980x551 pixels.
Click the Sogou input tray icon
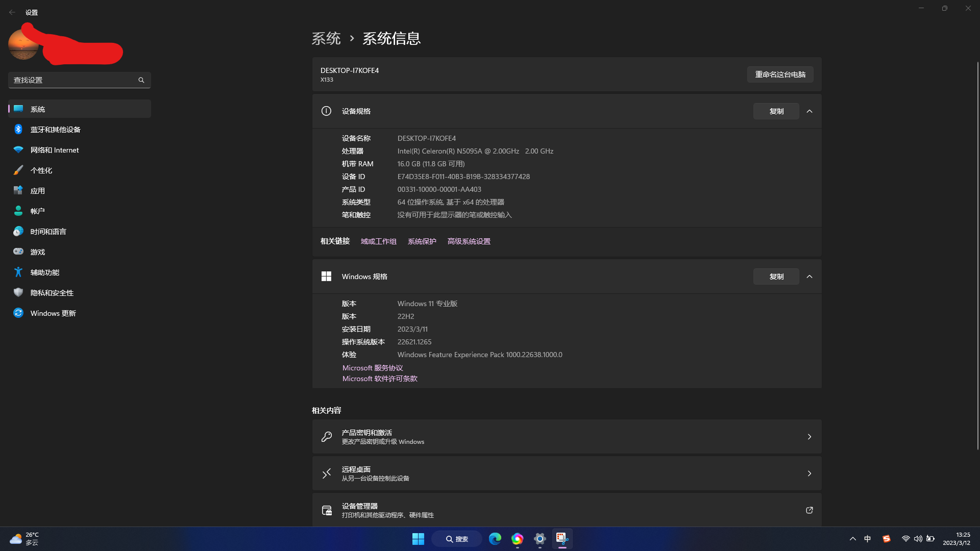pyautogui.click(x=887, y=539)
